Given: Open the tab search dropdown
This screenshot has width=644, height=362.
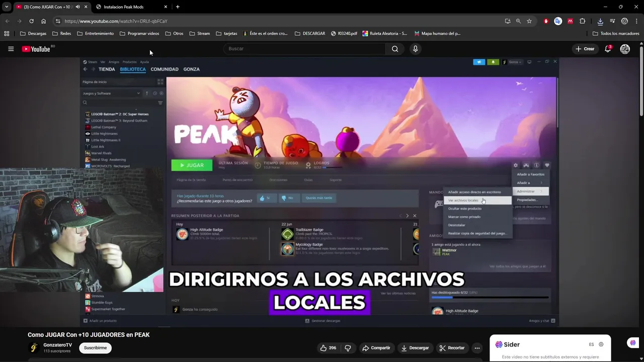Looking at the screenshot, I should tap(6, 7).
